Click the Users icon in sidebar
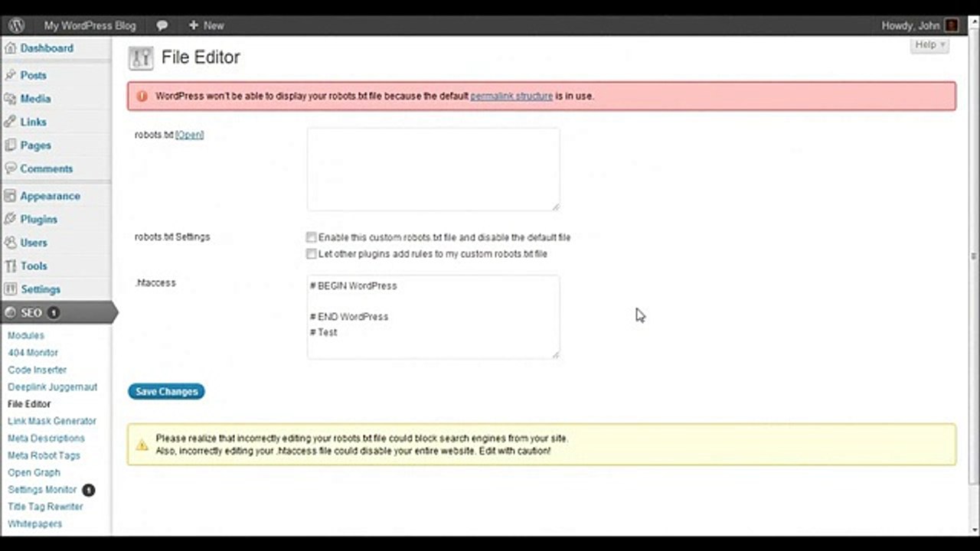 (x=10, y=243)
